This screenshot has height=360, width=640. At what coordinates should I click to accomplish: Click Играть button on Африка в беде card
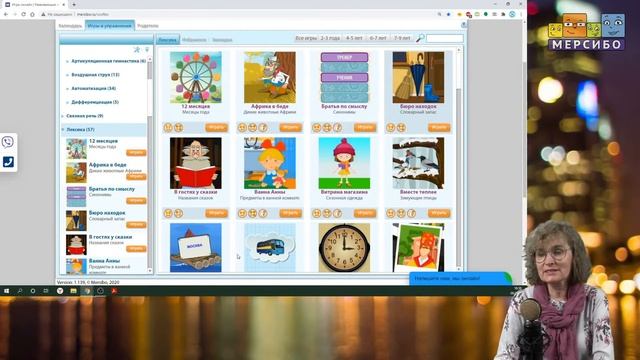coord(291,127)
